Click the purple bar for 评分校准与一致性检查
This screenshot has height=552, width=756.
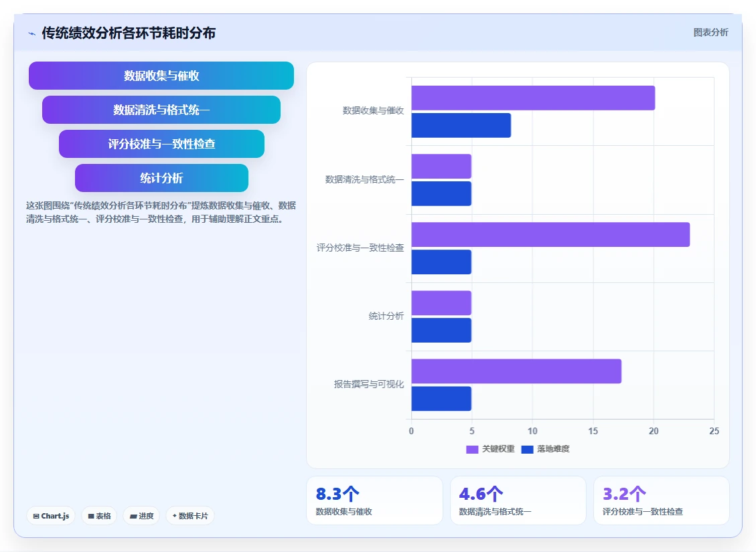click(x=550, y=235)
